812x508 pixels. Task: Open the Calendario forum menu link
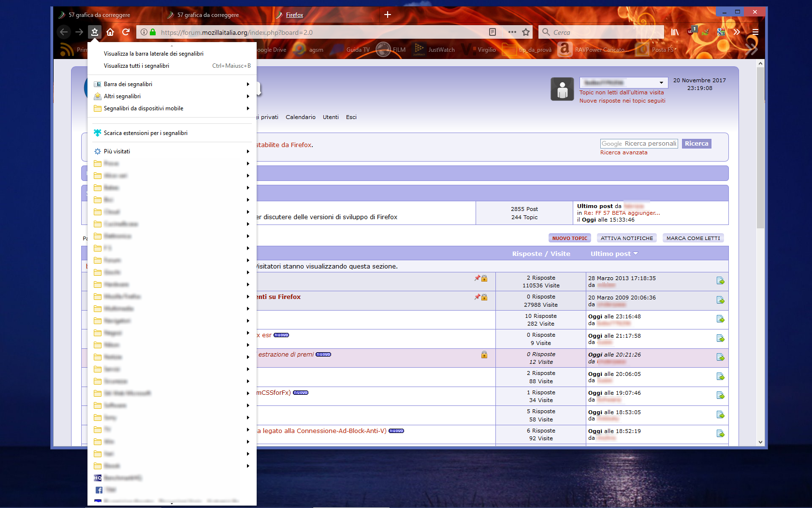tap(300, 117)
